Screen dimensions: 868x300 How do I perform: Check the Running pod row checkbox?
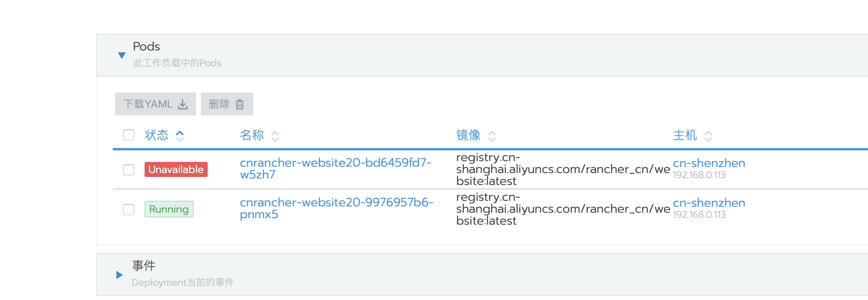pos(129,209)
